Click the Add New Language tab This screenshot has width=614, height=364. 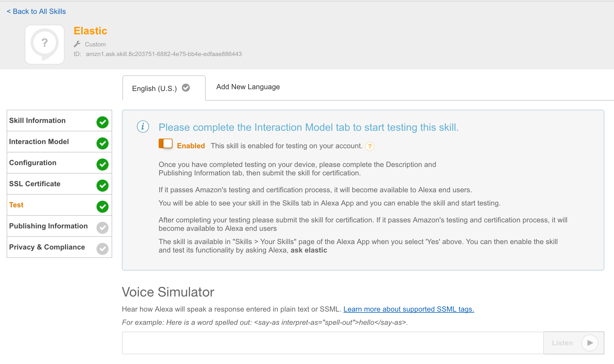point(248,87)
